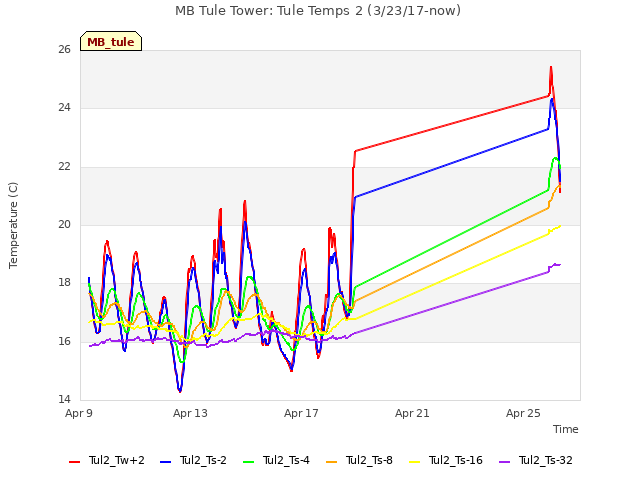This screenshot has width=640, height=480.
Task: Select the Tul2_Ts-2 legend label
Action: point(203,460)
